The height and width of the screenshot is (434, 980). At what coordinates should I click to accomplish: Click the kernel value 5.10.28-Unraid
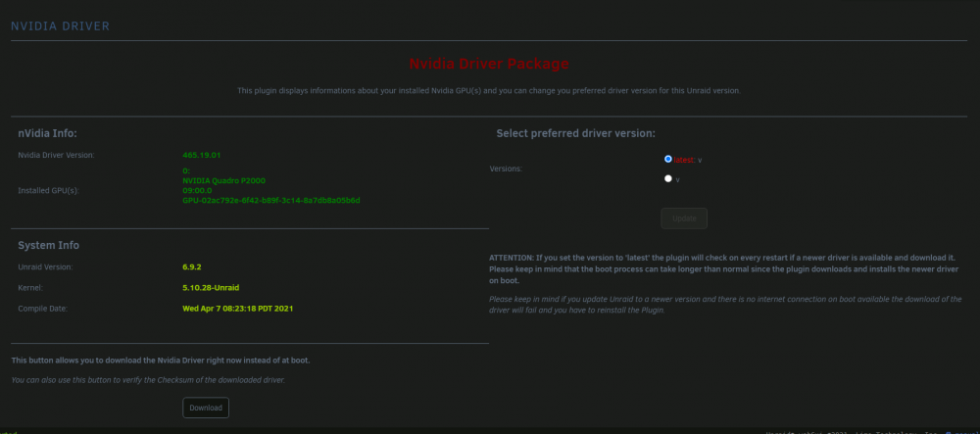(211, 288)
